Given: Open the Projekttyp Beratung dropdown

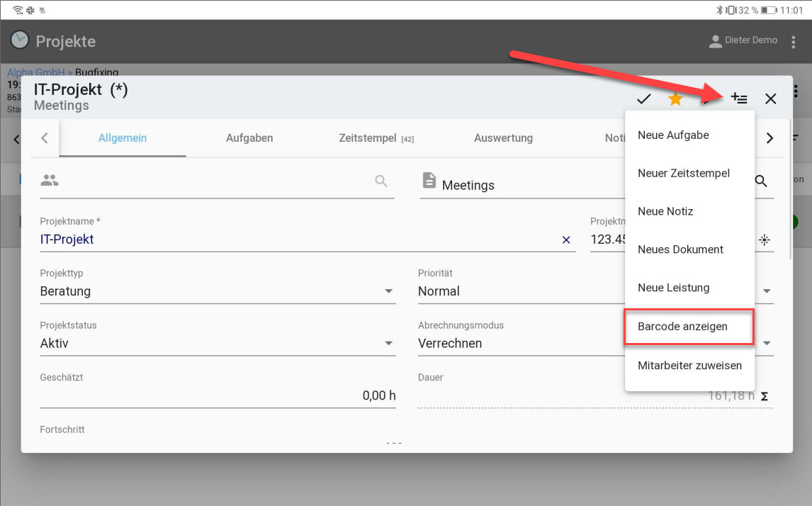Looking at the screenshot, I should 218,291.
